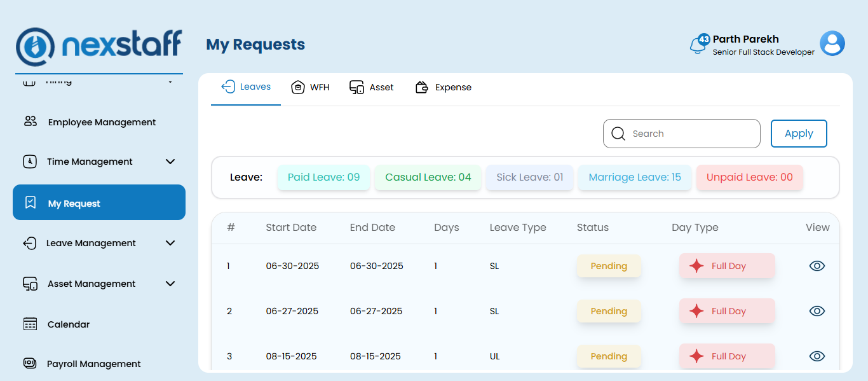The image size is (868, 381).
Task: Click the UL leave type cell
Action: (495, 356)
